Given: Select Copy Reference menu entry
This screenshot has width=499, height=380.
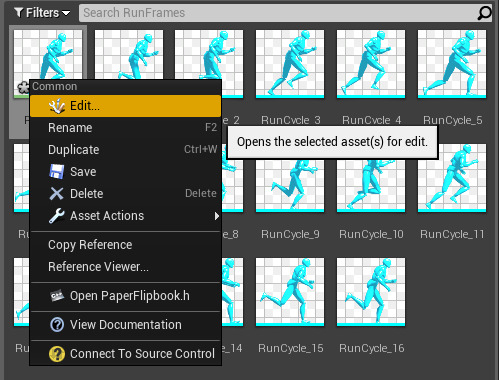Looking at the screenshot, I should click(x=125, y=245).
